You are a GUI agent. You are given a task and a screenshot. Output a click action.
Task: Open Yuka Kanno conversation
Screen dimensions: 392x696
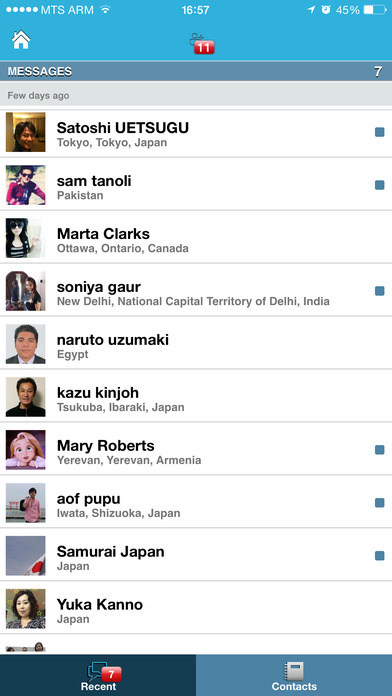(x=196, y=608)
